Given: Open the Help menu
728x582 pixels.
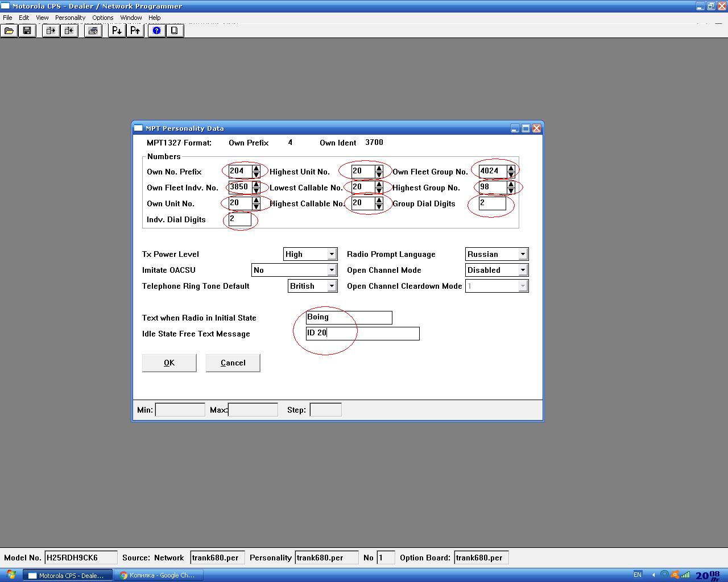Looking at the screenshot, I should (x=155, y=18).
